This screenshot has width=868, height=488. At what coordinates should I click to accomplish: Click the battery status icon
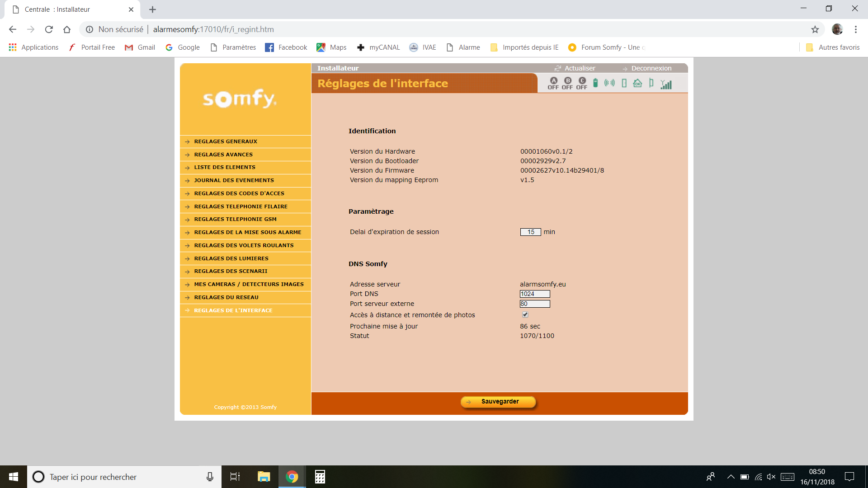click(595, 83)
